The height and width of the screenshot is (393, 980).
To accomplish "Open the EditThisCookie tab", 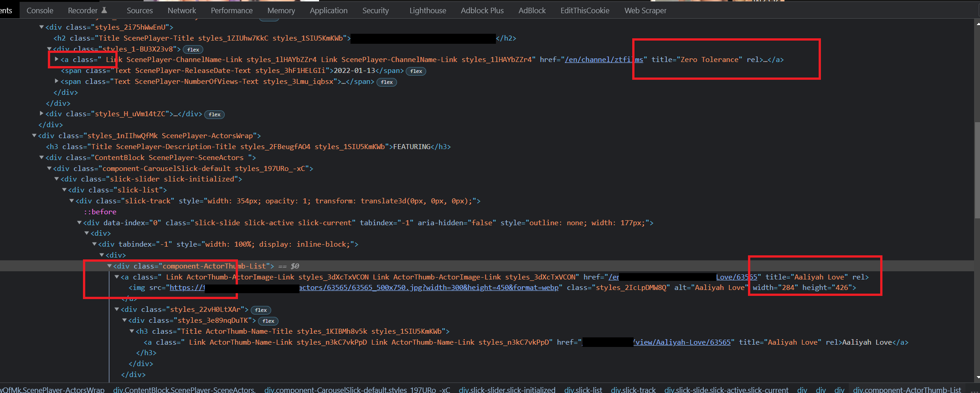I will pyautogui.click(x=585, y=10).
